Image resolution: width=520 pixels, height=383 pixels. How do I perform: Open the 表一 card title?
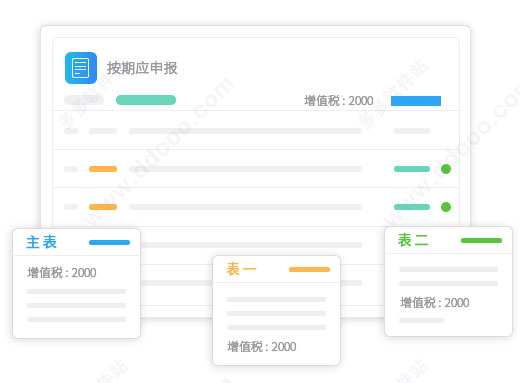click(x=241, y=269)
